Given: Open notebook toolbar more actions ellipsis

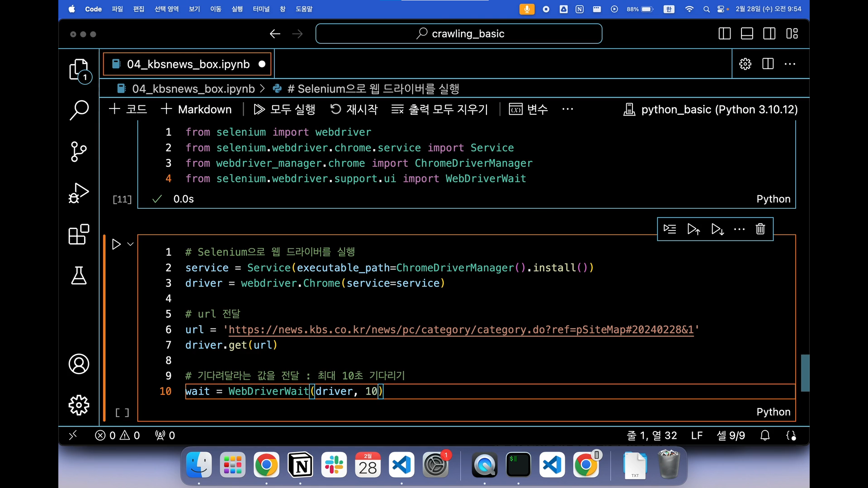Looking at the screenshot, I should 567,109.
